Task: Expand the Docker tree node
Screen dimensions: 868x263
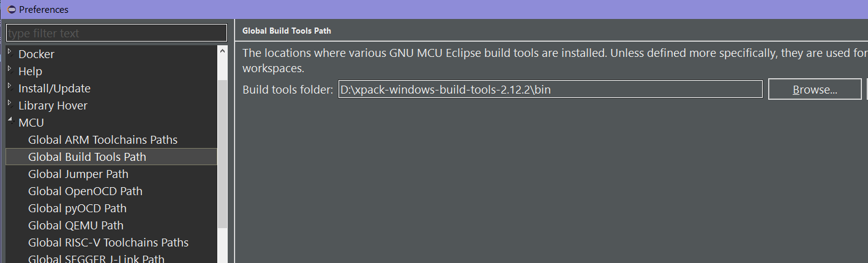Action: 10,52
